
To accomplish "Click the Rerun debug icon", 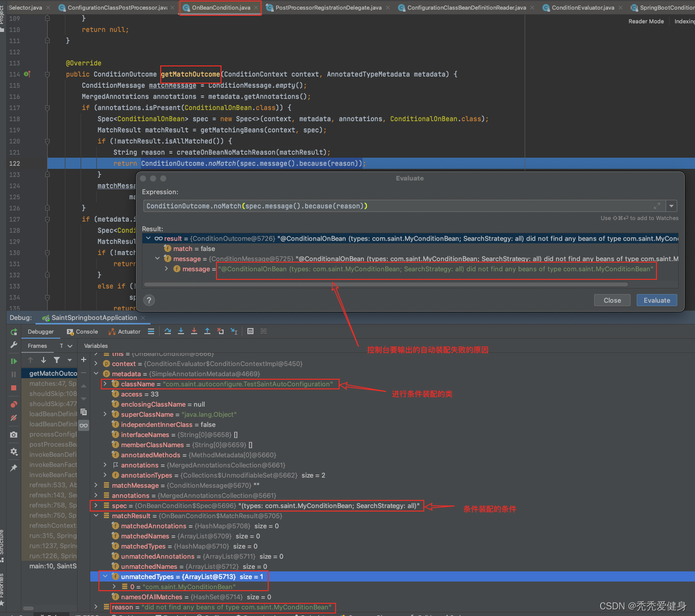I will [14, 332].
